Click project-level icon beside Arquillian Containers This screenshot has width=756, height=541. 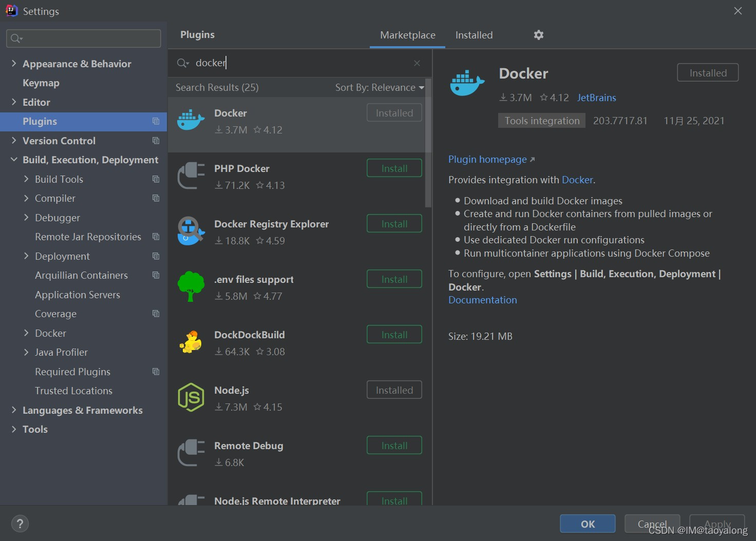pos(156,275)
